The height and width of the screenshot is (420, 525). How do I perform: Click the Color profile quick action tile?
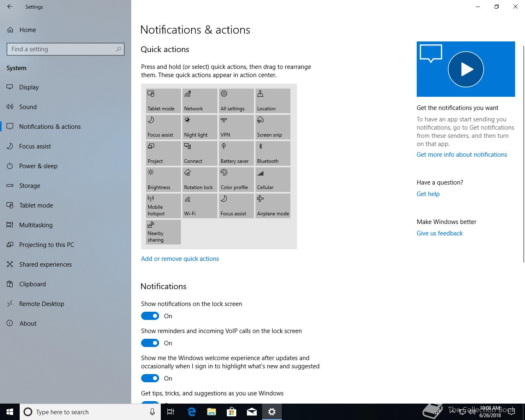pos(236,180)
